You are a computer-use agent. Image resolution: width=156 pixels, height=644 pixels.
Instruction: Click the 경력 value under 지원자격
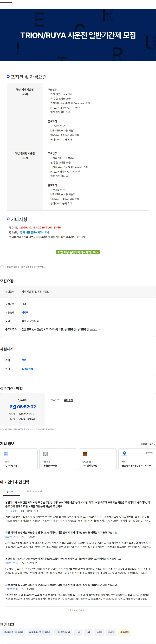24,360
